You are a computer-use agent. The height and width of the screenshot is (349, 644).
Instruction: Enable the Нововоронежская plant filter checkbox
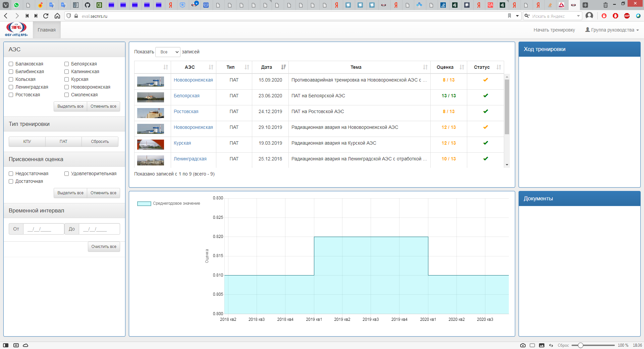67,87
